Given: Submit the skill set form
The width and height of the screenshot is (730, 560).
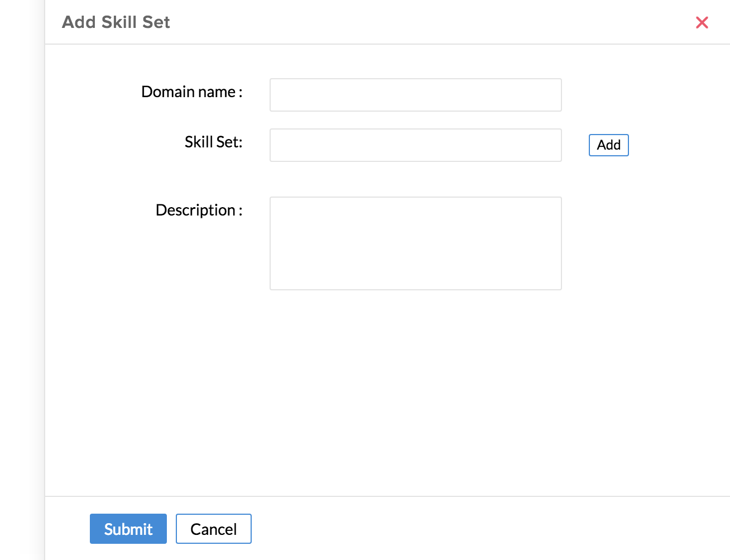Looking at the screenshot, I should coord(128,529).
